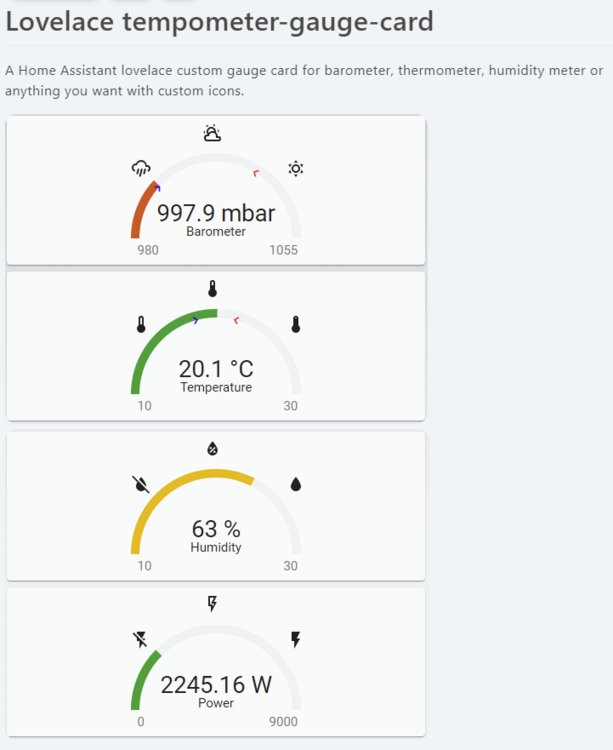Click the water-off icon on Humidity gauge
Viewport: 613px width, 750px height.
tap(141, 484)
